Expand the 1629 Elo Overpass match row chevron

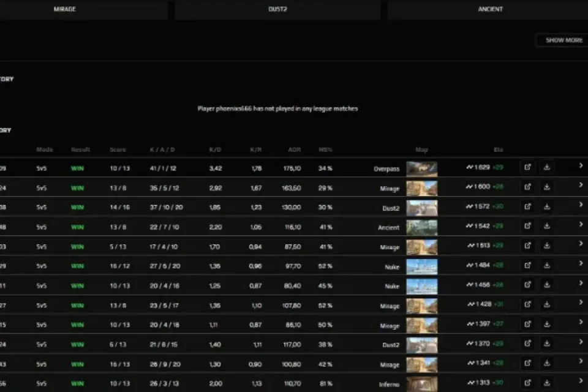581,165
